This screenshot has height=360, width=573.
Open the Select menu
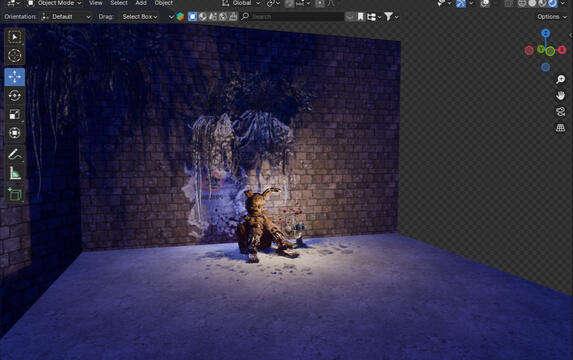tap(119, 3)
